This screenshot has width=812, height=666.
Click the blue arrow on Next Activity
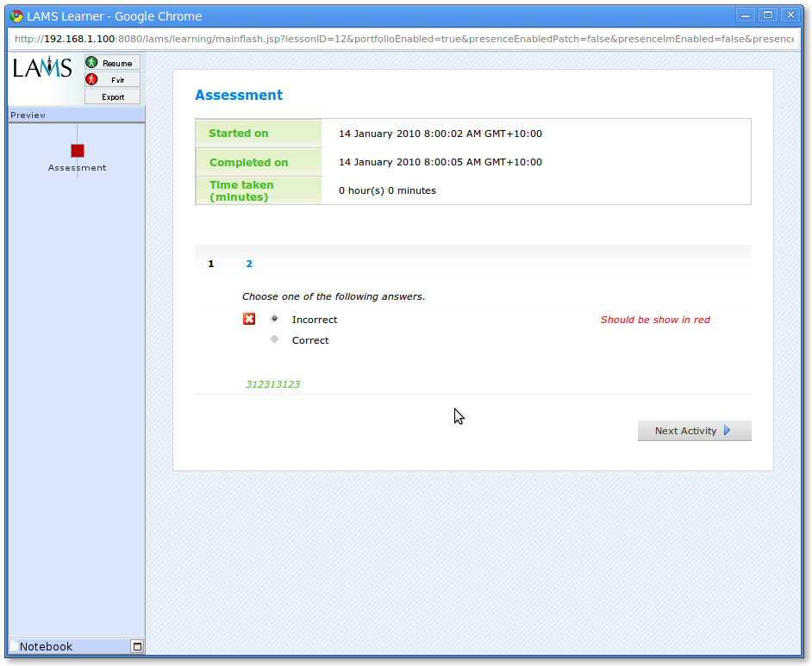(x=727, y=431)
